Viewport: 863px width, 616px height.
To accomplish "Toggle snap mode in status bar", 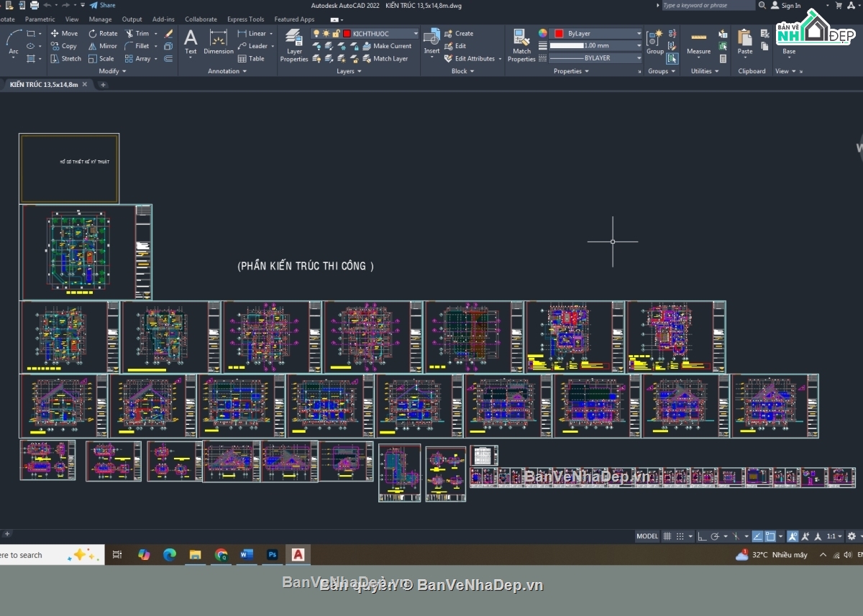I will (680, 536).
